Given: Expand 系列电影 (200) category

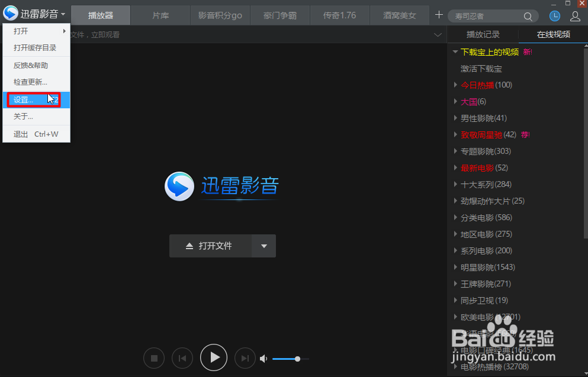Looking at the screenshot, I should pos(455,250).
